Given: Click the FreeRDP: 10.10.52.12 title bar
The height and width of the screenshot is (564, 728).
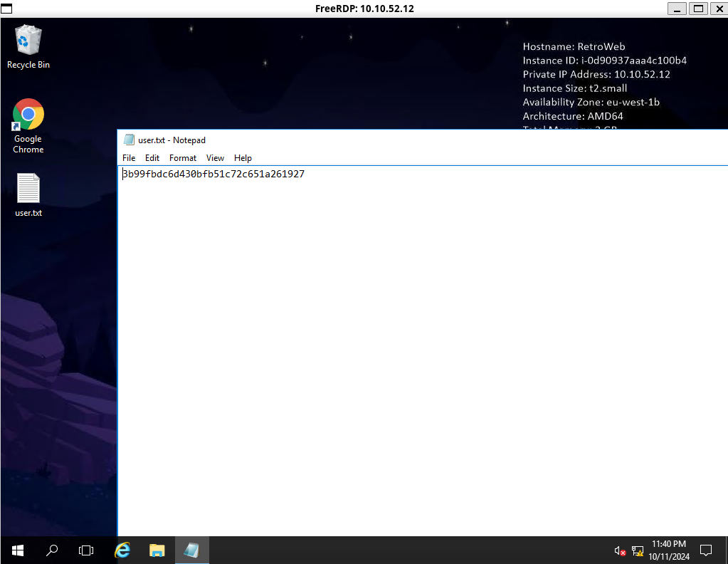Looking at the screenshot, I should coord(364,9).
